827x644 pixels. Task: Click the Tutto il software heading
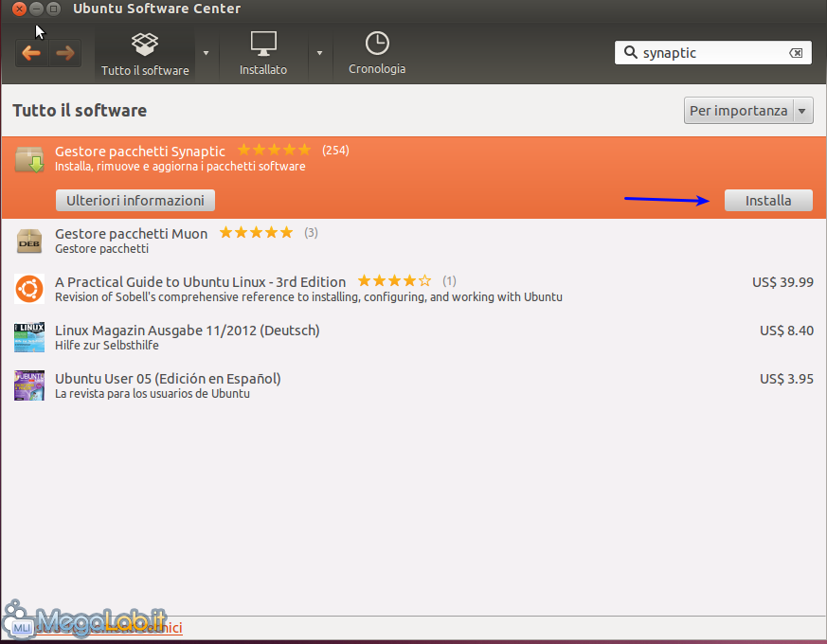click(80, 111)
